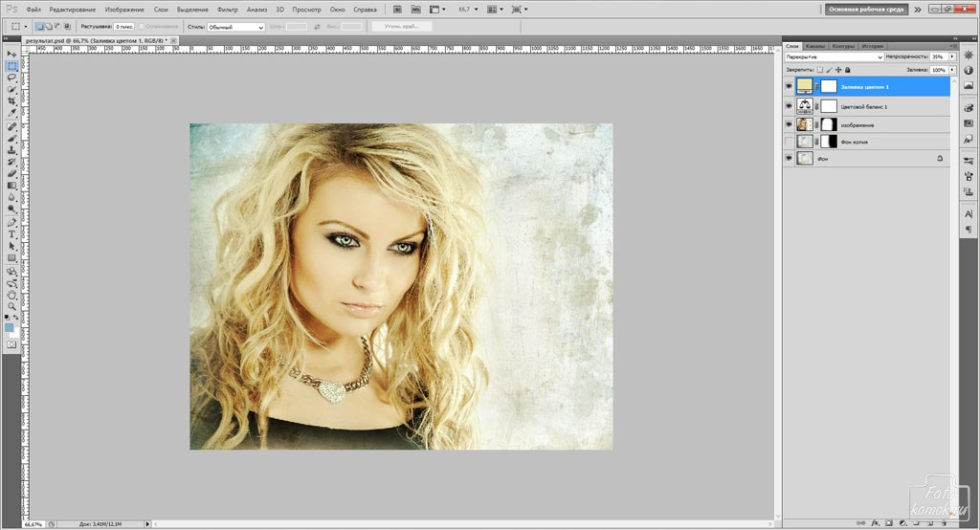Viewport: 980px width, 530px height.
Task: Select the Zoom magnifier tool
Action: pos(11,306)
